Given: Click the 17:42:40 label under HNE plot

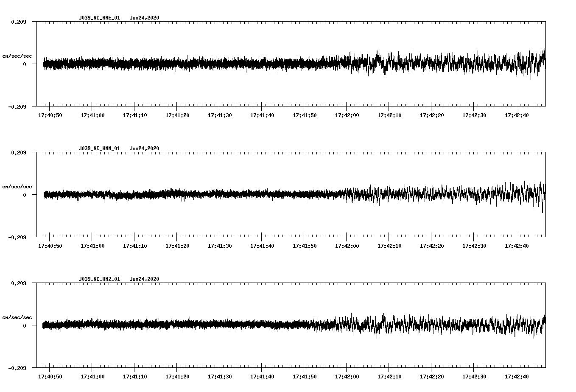Looking at the screenshot, I should coord(517,115).
